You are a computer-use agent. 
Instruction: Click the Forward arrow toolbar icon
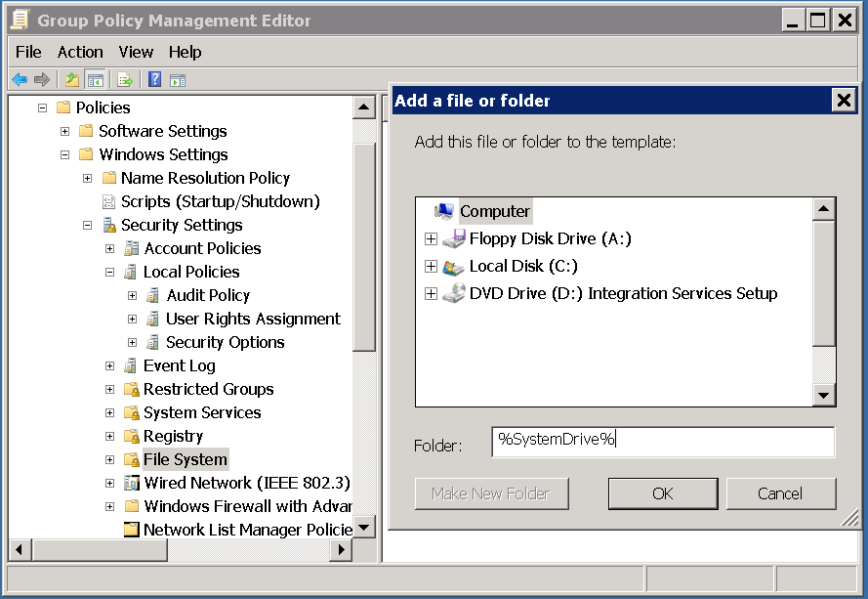(x=42, y=80)
